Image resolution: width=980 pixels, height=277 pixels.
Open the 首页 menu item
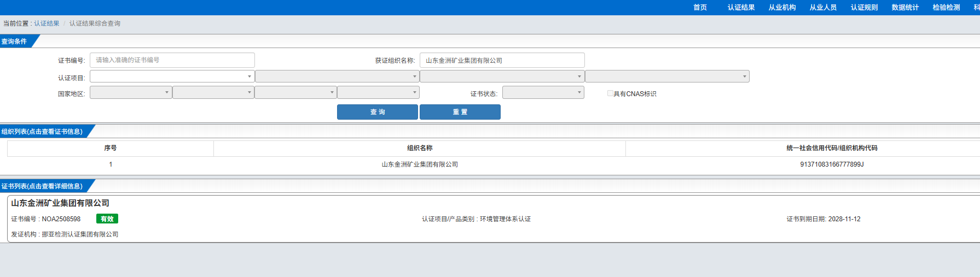(700, 7)
